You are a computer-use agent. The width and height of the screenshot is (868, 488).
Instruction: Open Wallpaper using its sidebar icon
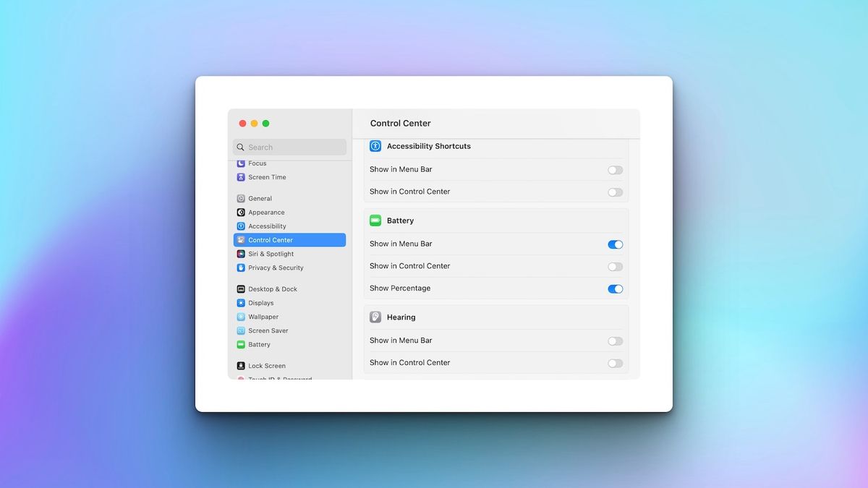pos(240,316)
